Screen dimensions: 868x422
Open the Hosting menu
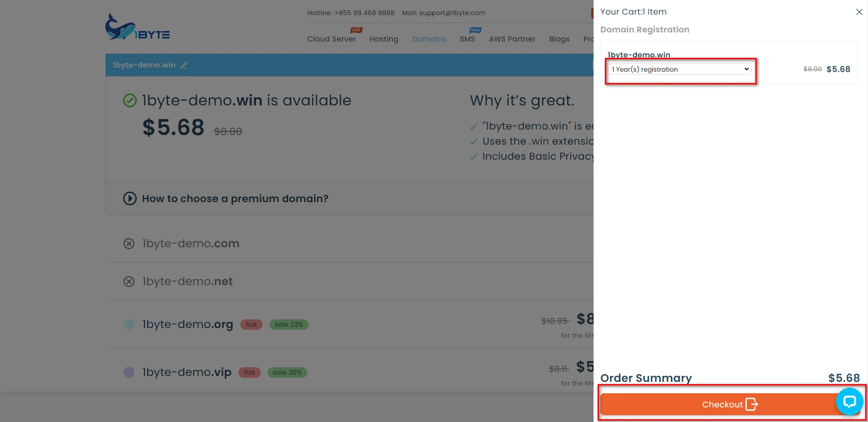pyautogui.click(x=384, y=39)
